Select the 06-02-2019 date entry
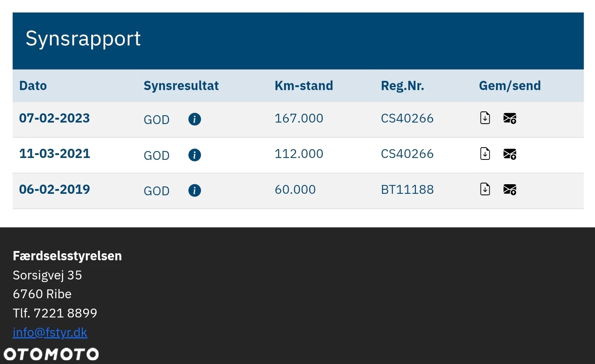 coord(55,189)
